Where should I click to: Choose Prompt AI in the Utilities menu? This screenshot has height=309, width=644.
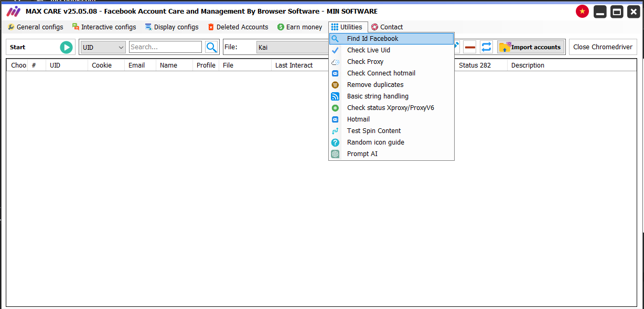pyautogui.click(x=391, y=154)
